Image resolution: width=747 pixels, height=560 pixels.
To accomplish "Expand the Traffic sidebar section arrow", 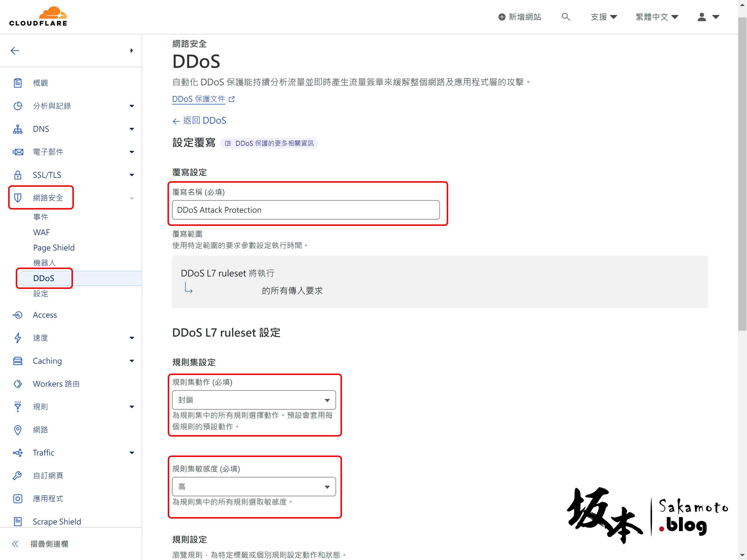I will (132, 453).
